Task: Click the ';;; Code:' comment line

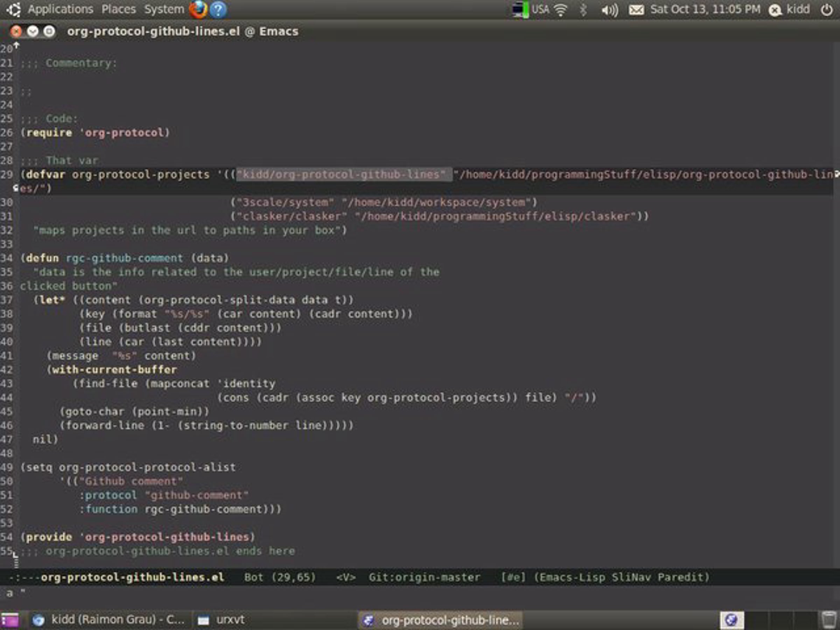Action: point(49,119)
